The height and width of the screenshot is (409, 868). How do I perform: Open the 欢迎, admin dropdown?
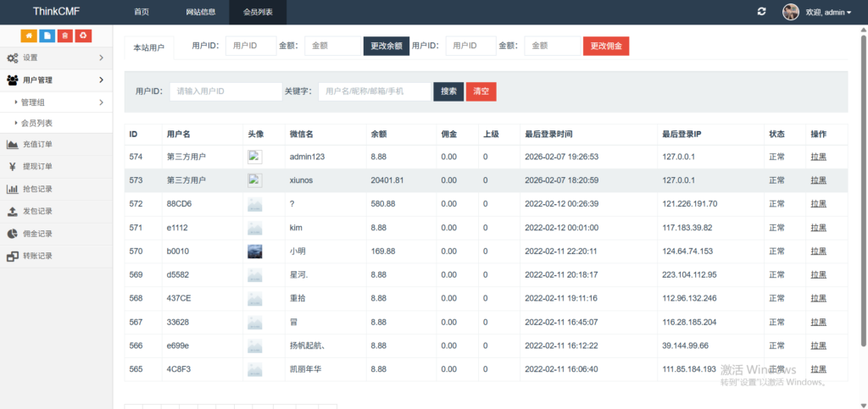828,13
